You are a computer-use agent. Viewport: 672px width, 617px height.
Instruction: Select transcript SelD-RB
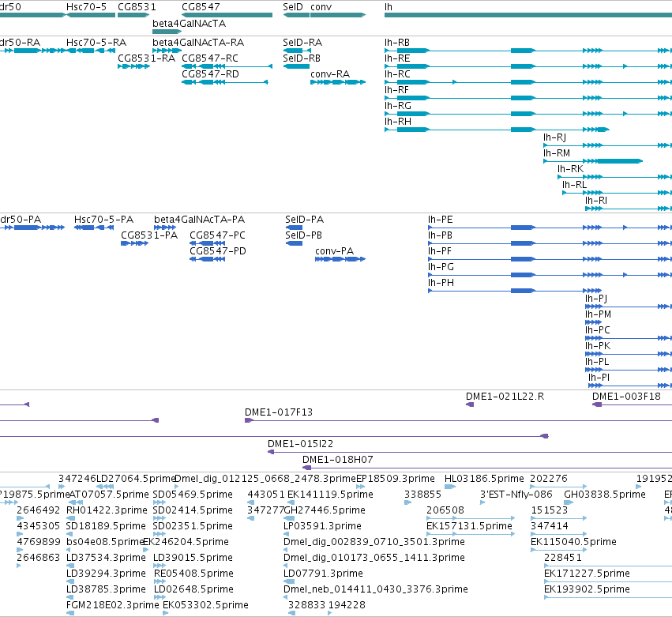pos(302,58)
